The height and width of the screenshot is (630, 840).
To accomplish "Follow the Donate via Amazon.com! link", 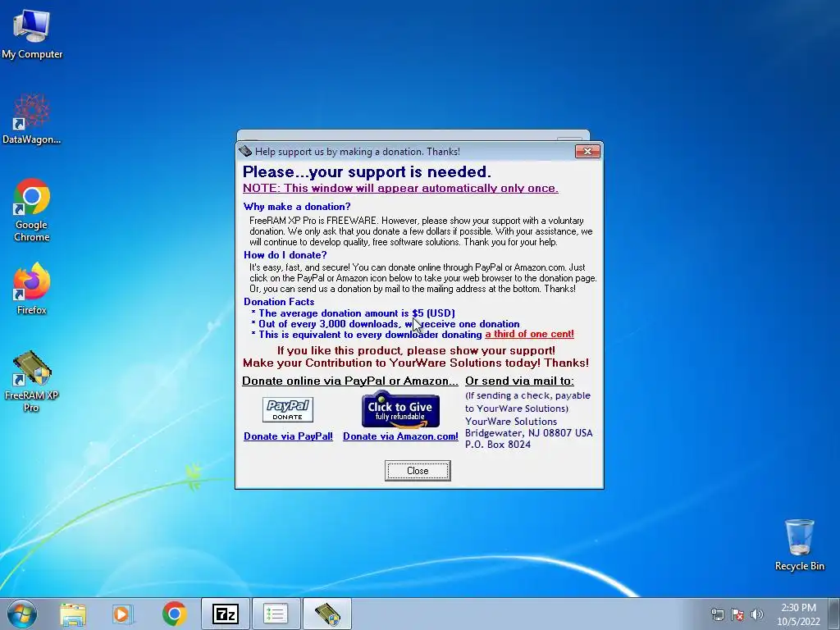I will point(400,436).
